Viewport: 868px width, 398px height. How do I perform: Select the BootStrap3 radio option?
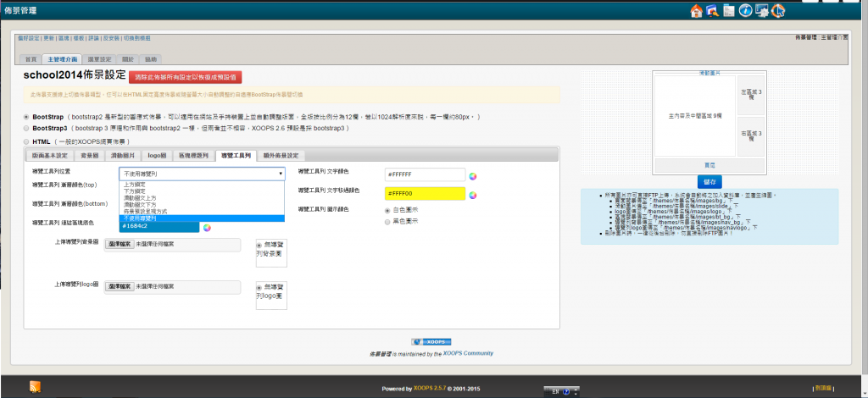coord(26,128)
